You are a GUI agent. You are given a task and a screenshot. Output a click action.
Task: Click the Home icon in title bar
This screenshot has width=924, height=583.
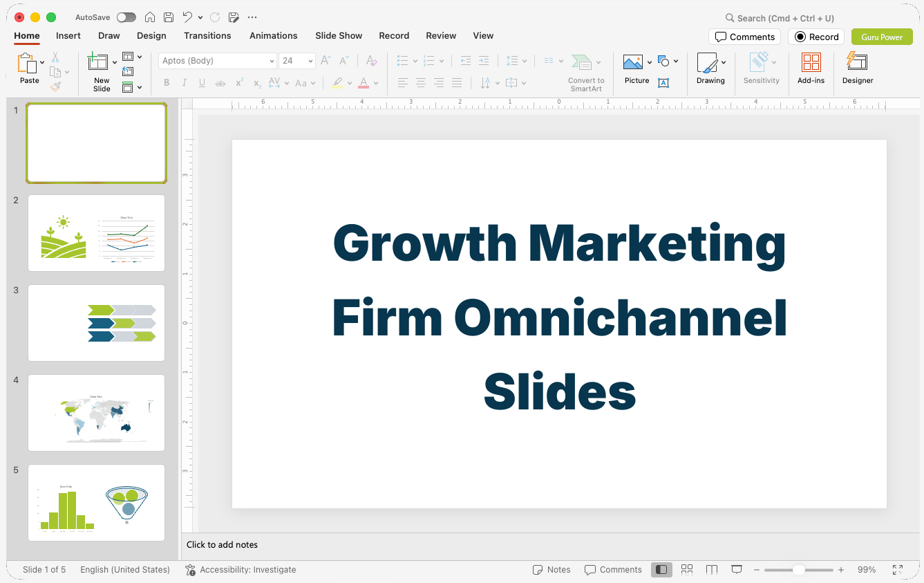[x=149, y=17]
